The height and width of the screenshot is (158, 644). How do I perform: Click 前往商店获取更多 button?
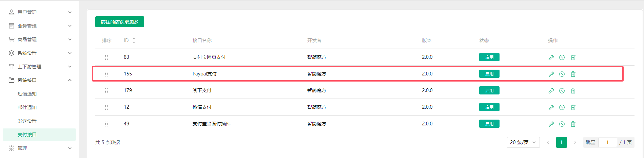coord(120,22)
